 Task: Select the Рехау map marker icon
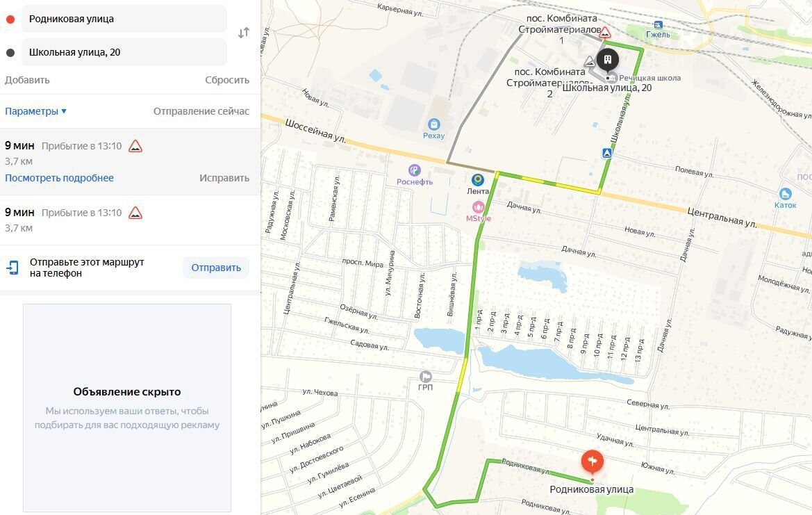(x=433, y=124)
